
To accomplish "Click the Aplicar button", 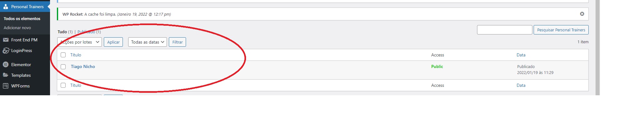I will [x=113, y=42].
